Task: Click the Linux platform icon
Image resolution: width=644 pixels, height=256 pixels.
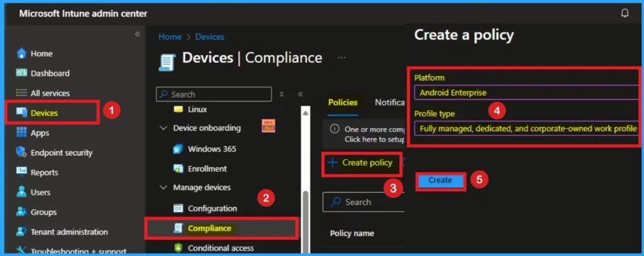Action: click(x=178, y=109)
